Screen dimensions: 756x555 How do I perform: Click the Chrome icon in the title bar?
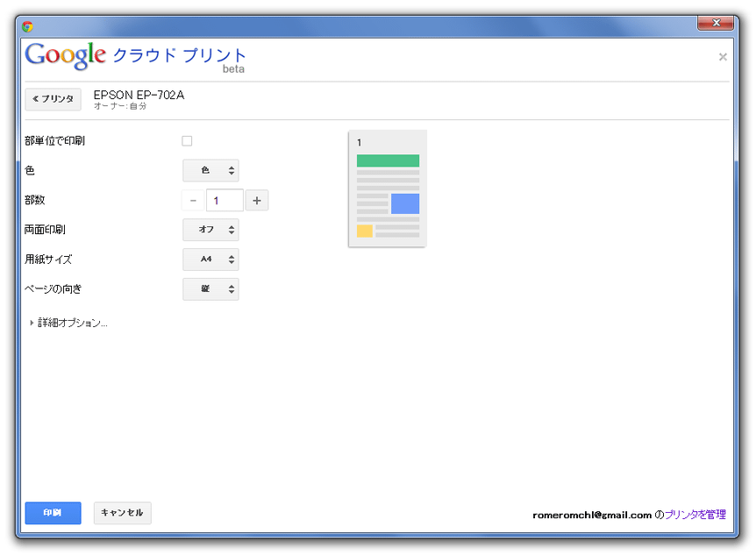(27, 26)
